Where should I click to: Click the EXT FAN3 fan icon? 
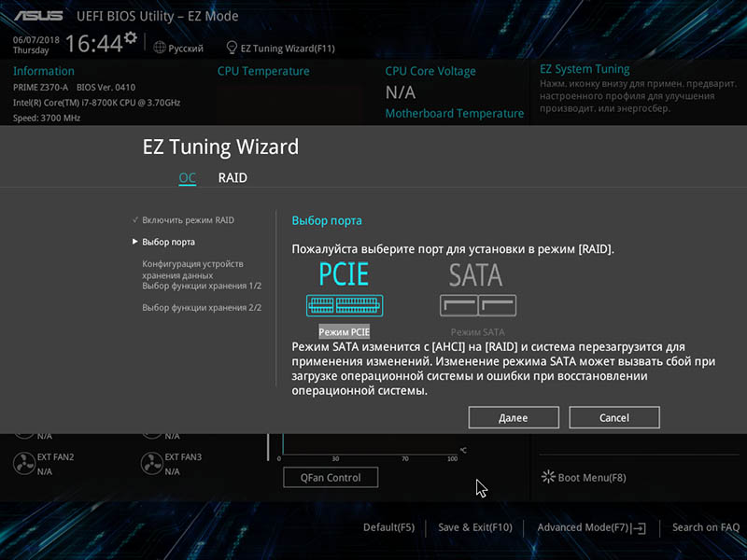tap(152, 463)
